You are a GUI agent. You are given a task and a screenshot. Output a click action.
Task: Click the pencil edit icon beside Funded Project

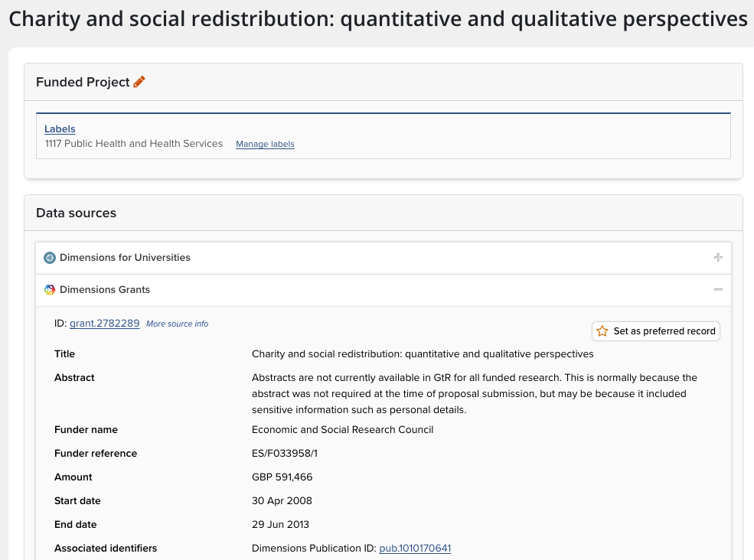(139, 82)
